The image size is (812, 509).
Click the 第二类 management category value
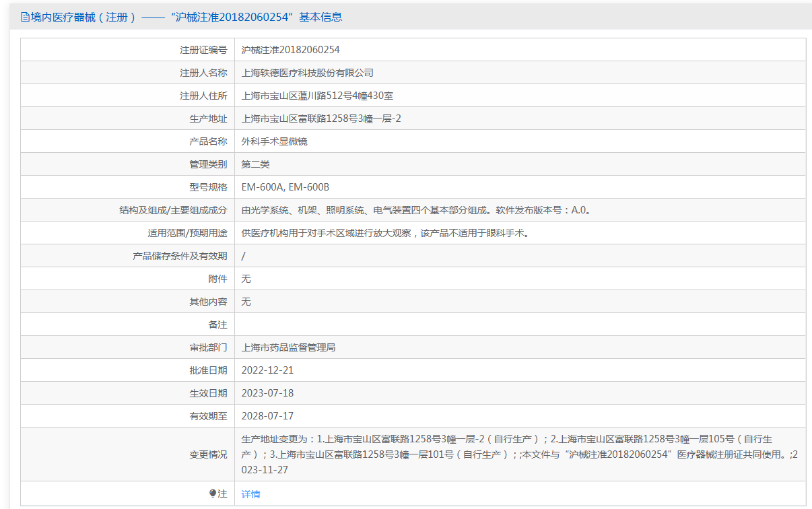coord(255,164)
